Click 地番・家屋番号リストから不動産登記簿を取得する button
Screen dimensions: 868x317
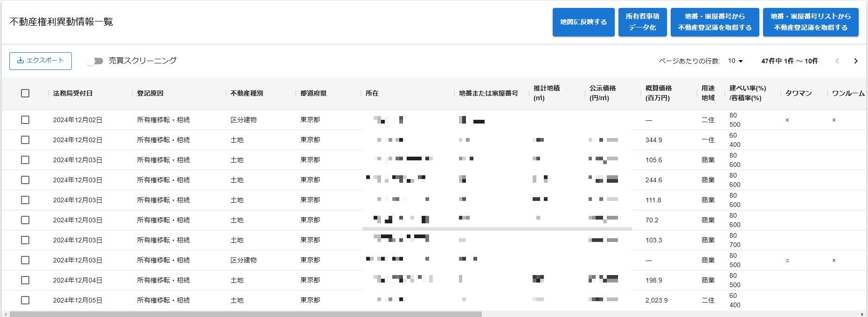tap(811, 22)
